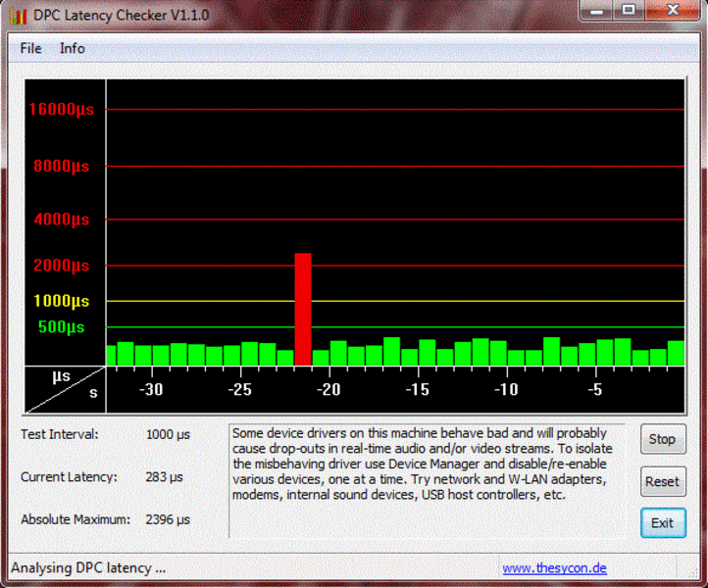708x588 pixels.
Task: Minimize the DPC Latency Checker window
Action: 596,10
